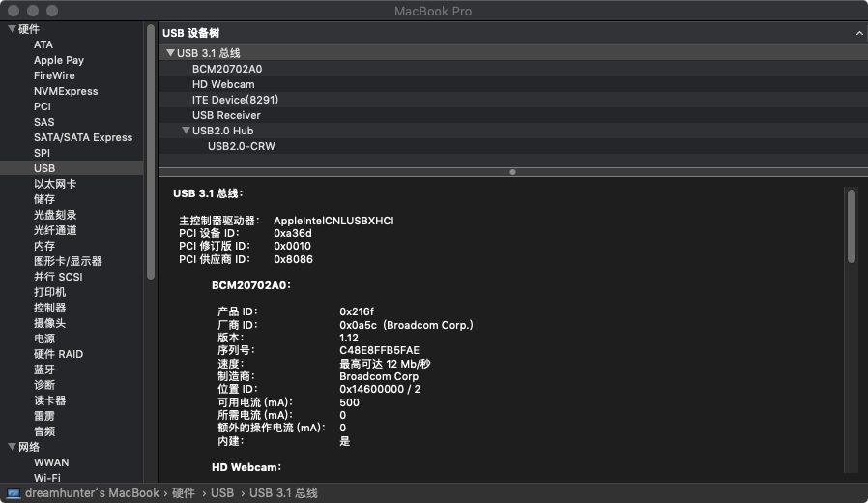Open 光盘刻录 section
868x503 pixels.
55,215
